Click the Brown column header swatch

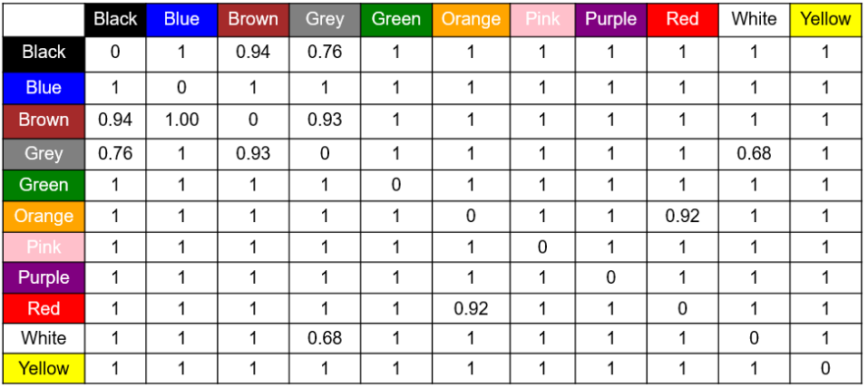pos(253,20)
